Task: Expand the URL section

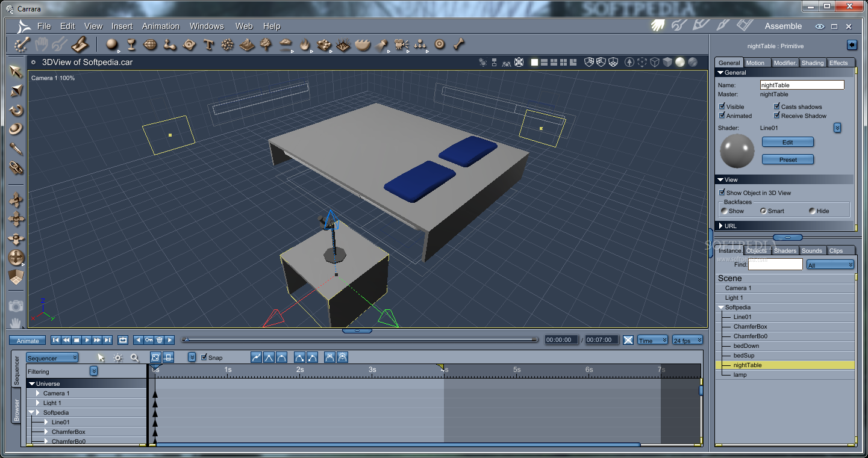Action: click(720, 226)
